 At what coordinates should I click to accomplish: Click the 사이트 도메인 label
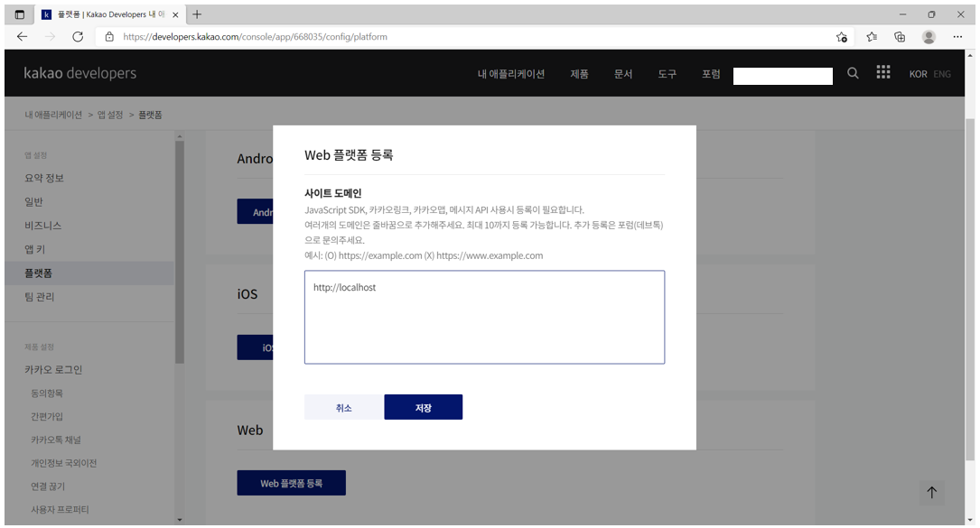point(333,193)
